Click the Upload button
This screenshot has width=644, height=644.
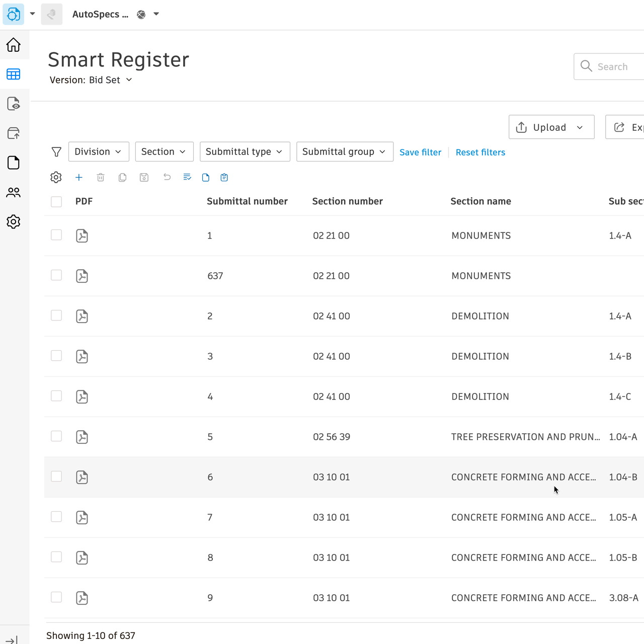click(551, 127)
